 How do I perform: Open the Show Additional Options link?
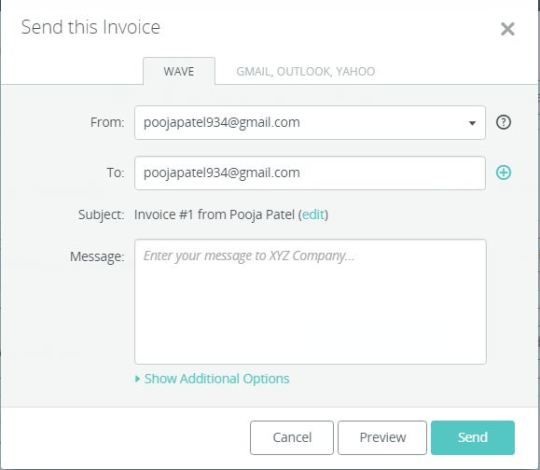point(217,379)
